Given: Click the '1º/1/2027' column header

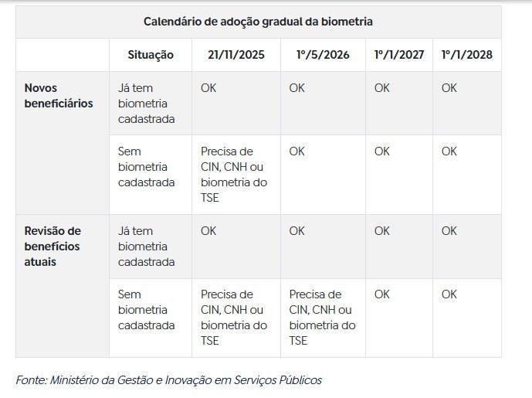Looking at the screenshot, I should pos(398,55).
